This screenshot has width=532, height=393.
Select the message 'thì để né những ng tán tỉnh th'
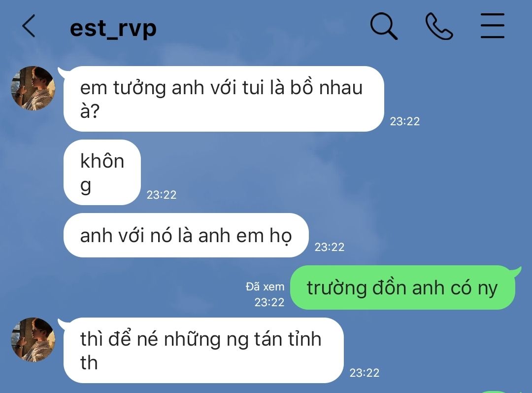pyautogui.click(x=203, y=350)
